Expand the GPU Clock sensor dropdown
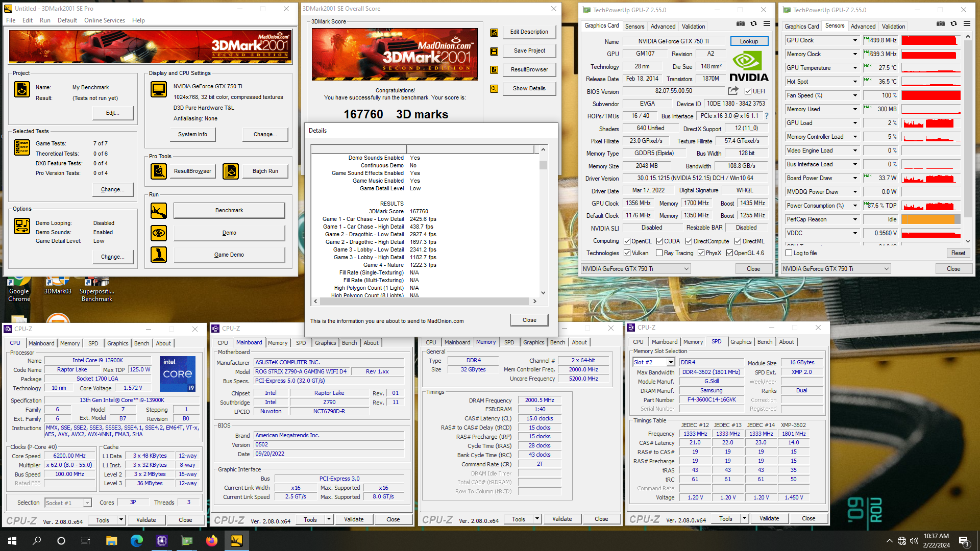Viewport: 980px width, 551px height. (x=855, y=40)
